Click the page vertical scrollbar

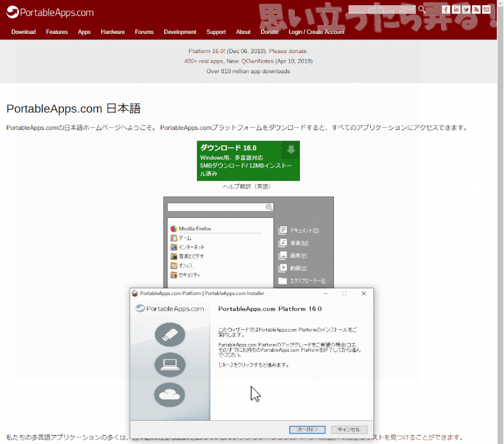point(501,222)
